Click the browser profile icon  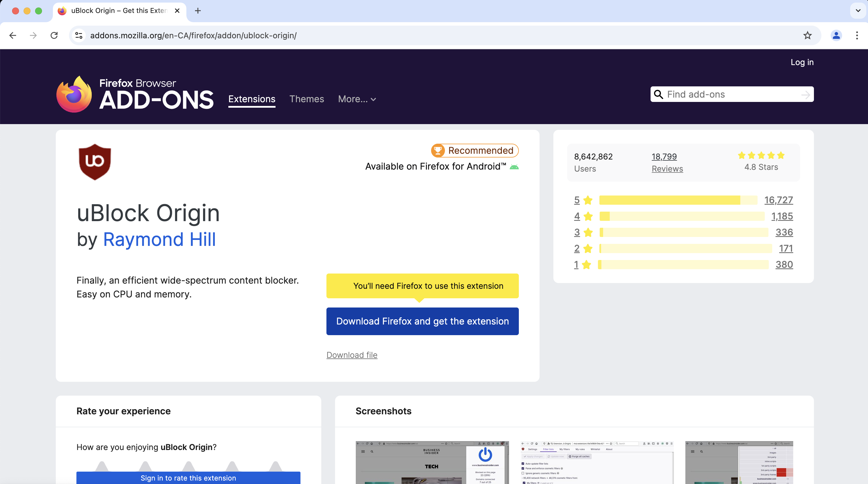836,35
